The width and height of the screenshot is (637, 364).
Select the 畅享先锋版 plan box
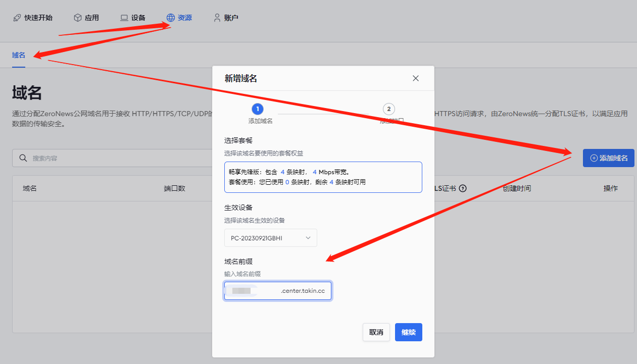[x=323, y=177]
